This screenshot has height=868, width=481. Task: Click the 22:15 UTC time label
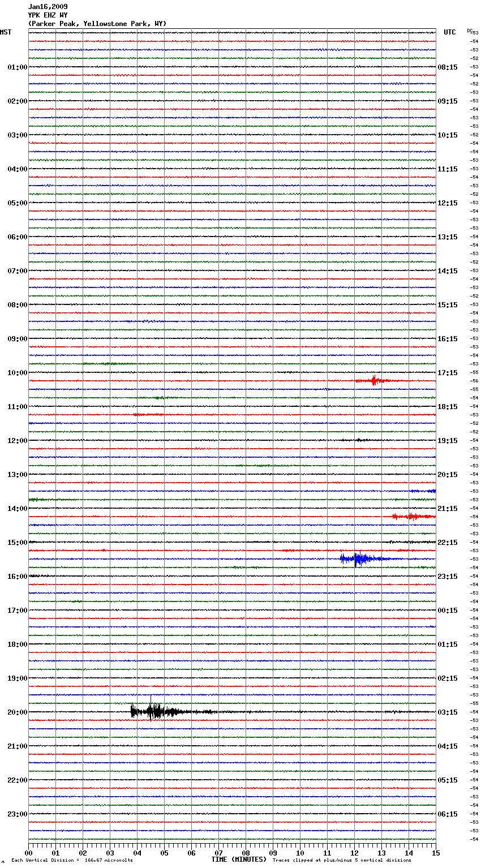448,543
